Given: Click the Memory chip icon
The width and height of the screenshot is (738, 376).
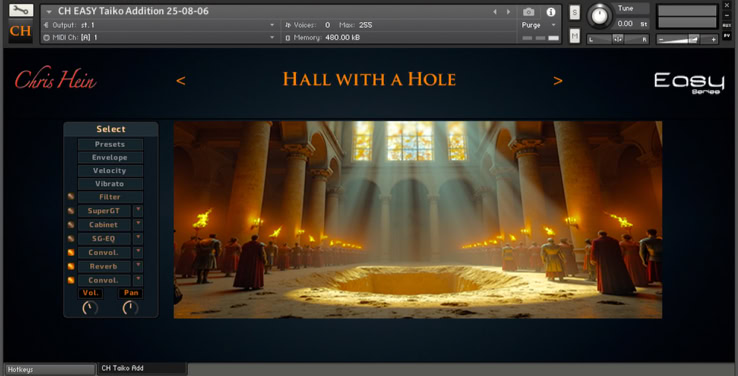Looking at the screenshot, I should click(288, 37).
